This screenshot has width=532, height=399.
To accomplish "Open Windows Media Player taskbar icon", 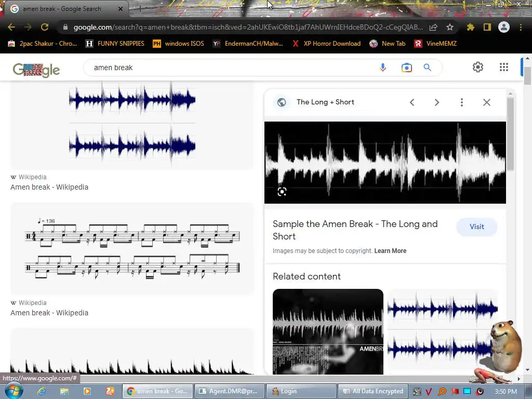I will (x=87, y=391).
